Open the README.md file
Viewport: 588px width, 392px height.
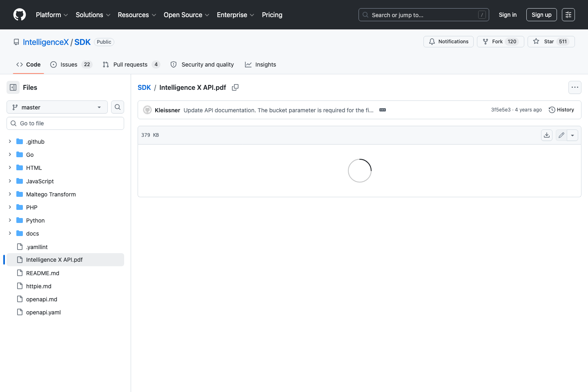coord(42,273)
